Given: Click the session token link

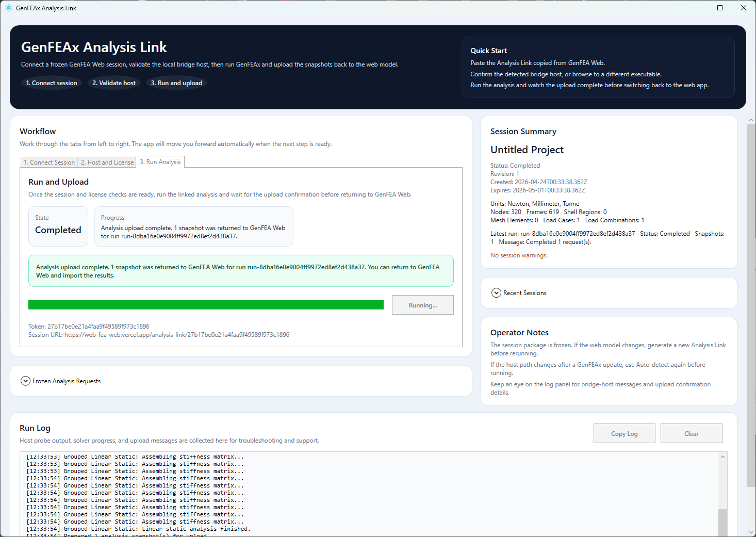Looking at the screenshot, I should pyautogui.click(x=98, y=326).
